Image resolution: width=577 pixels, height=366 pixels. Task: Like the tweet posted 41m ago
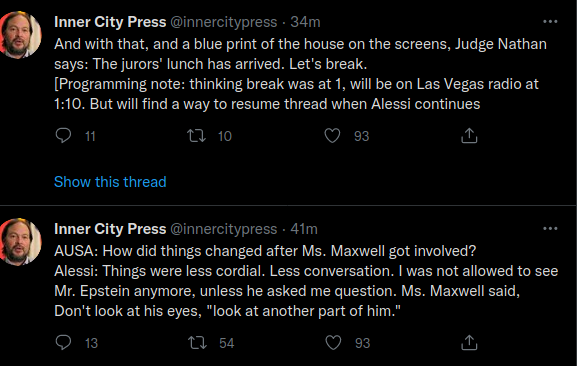point(333,343)
